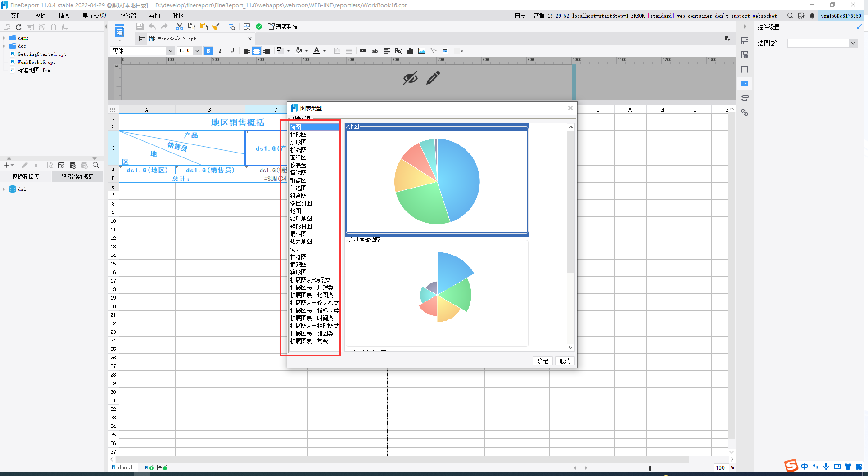Open the 服务器 menu
868x476 pixels.
point(128,15)
